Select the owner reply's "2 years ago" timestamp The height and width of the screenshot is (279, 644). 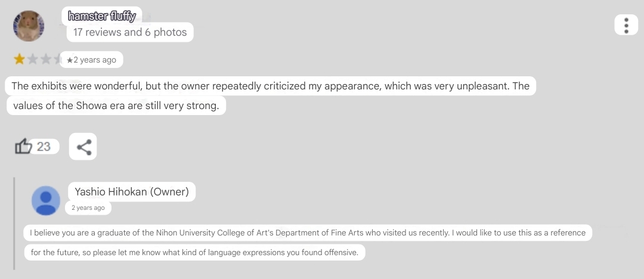tap(88, 207)
